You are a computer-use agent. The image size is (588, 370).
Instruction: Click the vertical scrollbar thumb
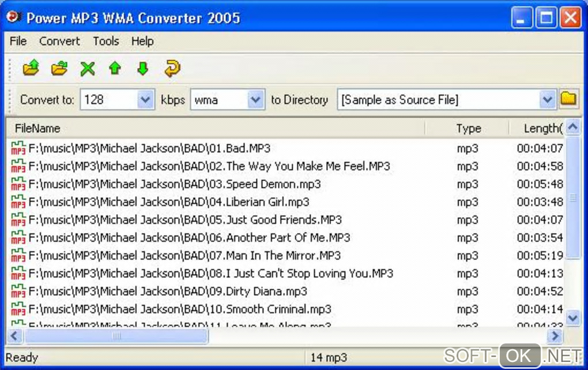coord(572,197)
